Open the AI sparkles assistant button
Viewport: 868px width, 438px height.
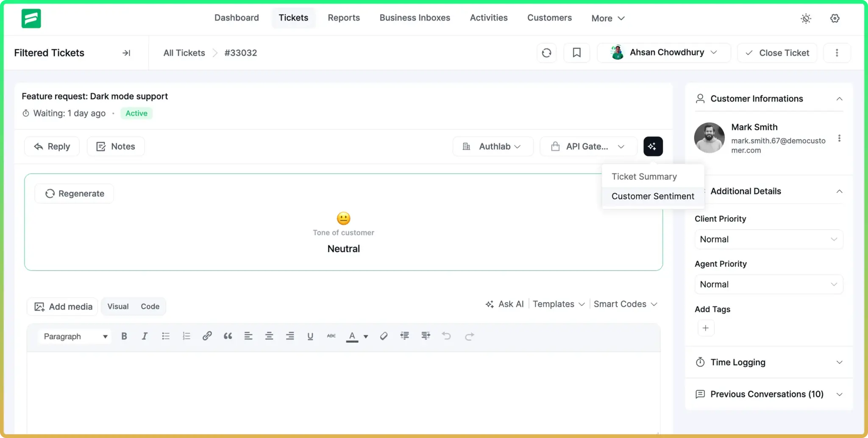653,146
